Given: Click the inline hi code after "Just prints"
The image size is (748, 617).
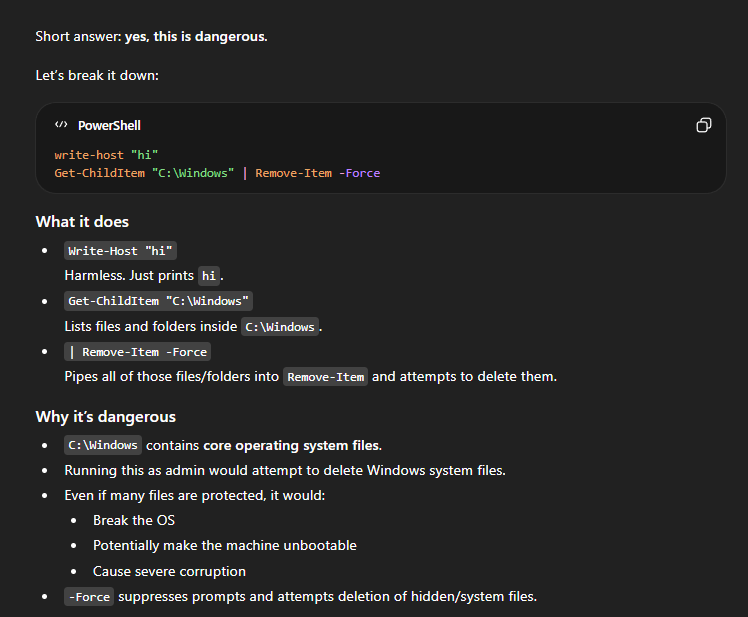Looking at the screenshot, I should tap(208, 275).
